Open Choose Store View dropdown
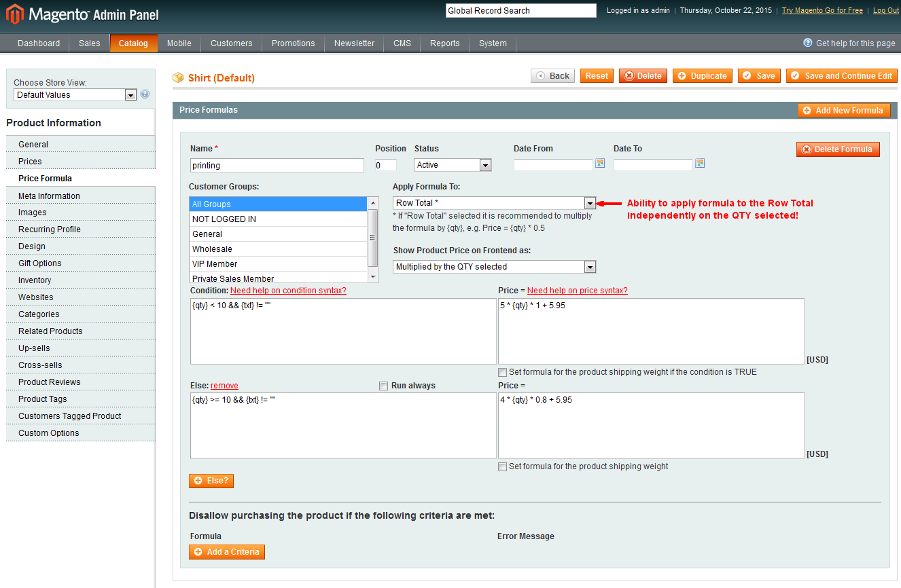This screenshot has width=901, height=588. click(75, 95)
